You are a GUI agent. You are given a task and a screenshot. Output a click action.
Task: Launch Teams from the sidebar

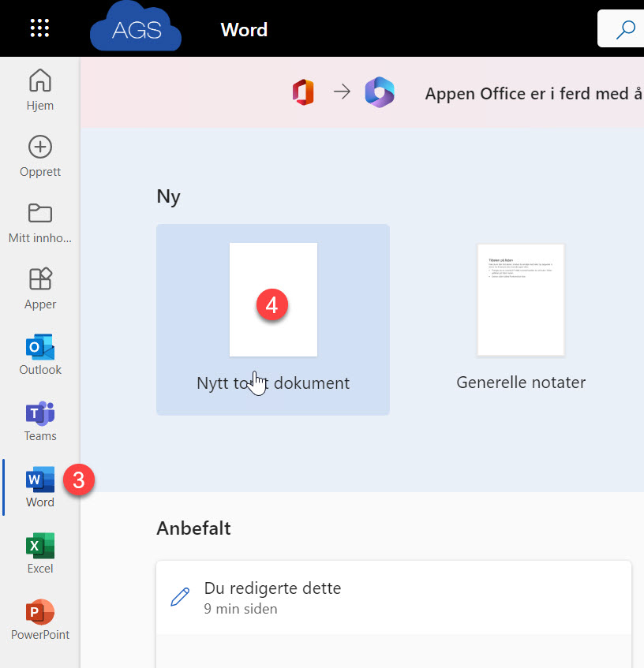click(40, 420)
